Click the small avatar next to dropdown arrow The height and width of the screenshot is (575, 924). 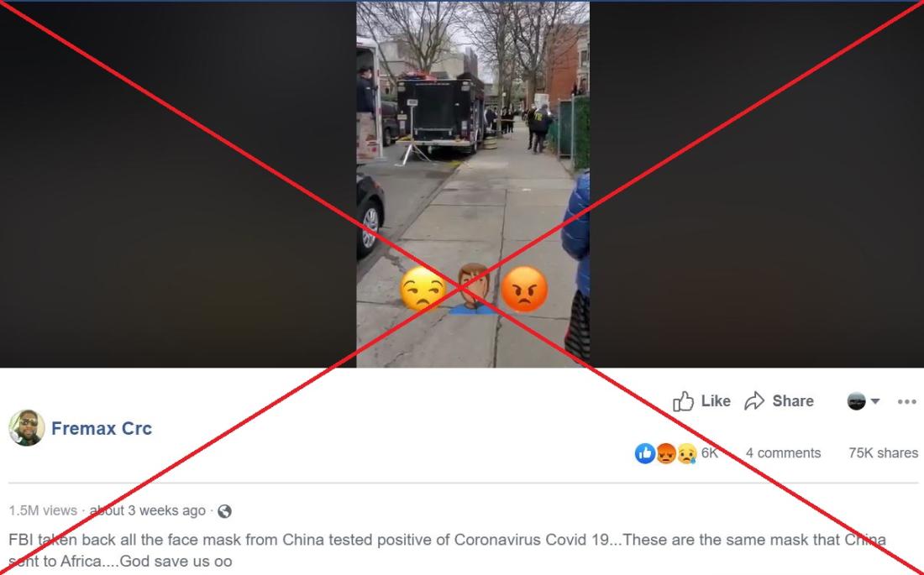pyautogui.click(x=856, y=401)
